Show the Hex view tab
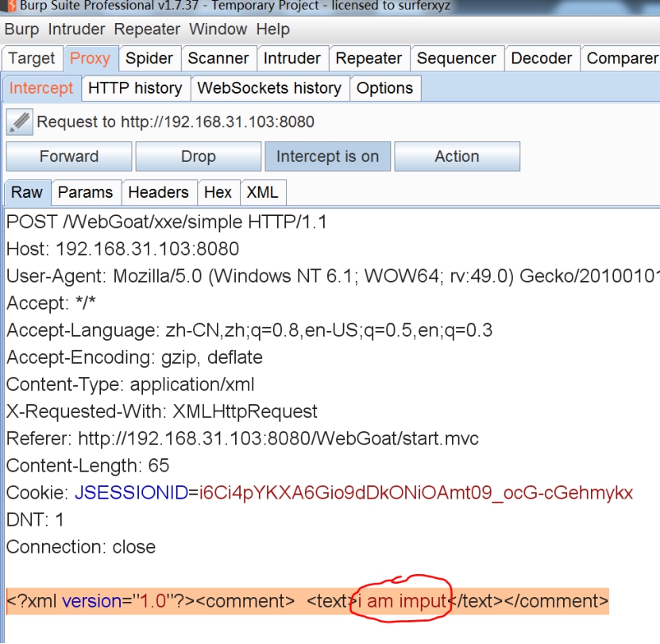660x644 pixels. point(218,192)
